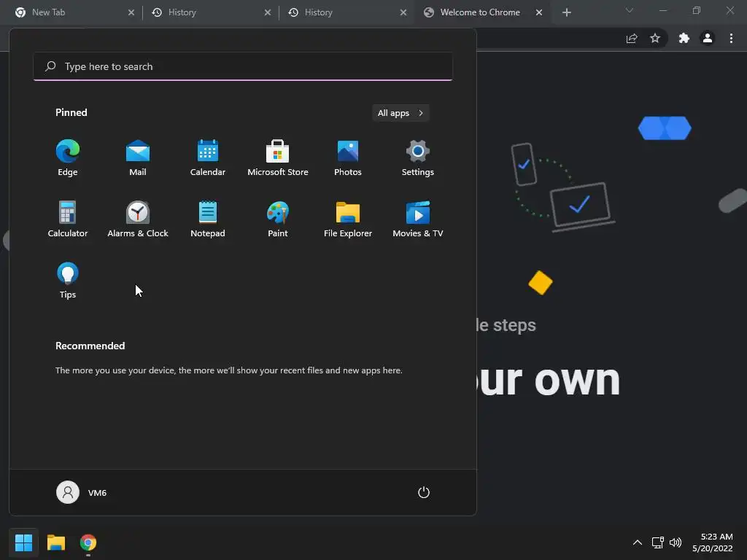747x560 pixels.
Task: Focus the Type here to search box
Action: (x=243, y=66)
